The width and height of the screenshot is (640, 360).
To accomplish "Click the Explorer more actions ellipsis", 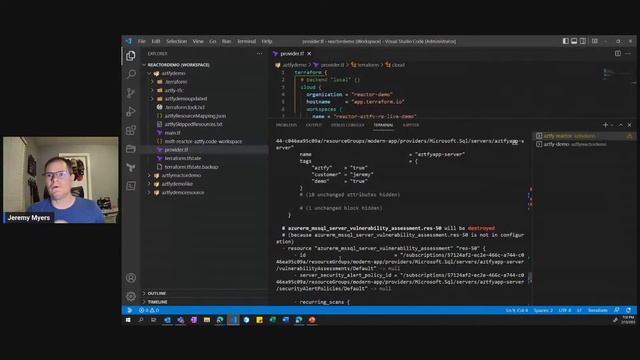I will point(260,53).
